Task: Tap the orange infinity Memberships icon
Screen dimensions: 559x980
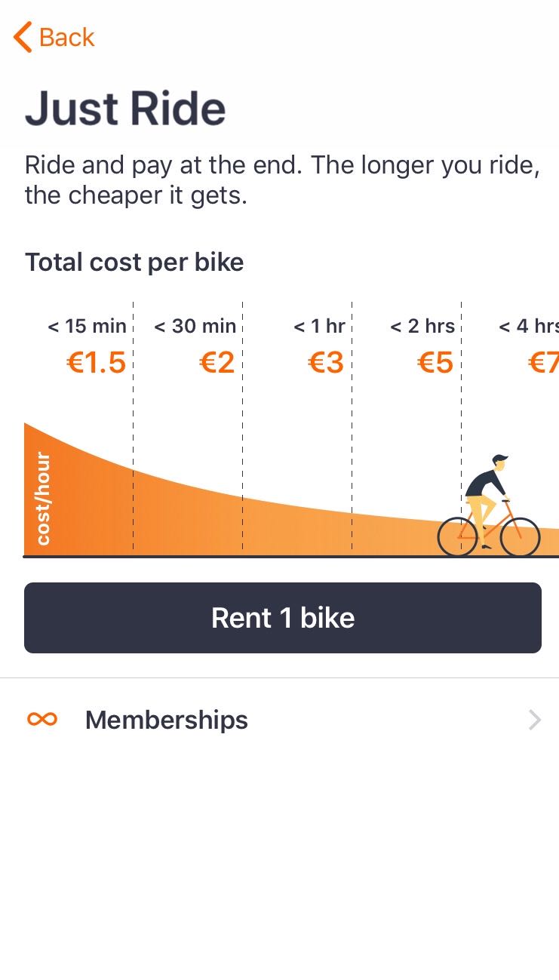Action: [x=42, y=720]
